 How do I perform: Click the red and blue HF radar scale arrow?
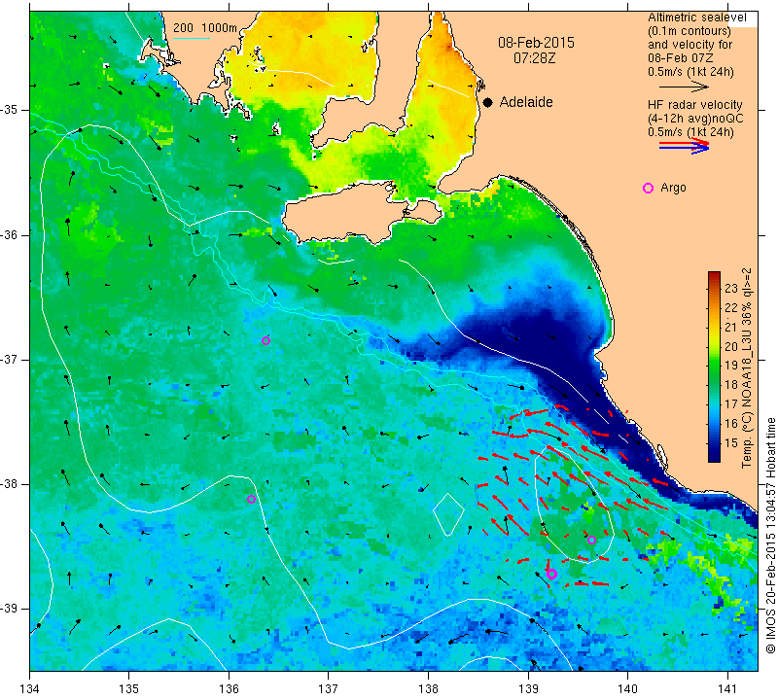685,146
